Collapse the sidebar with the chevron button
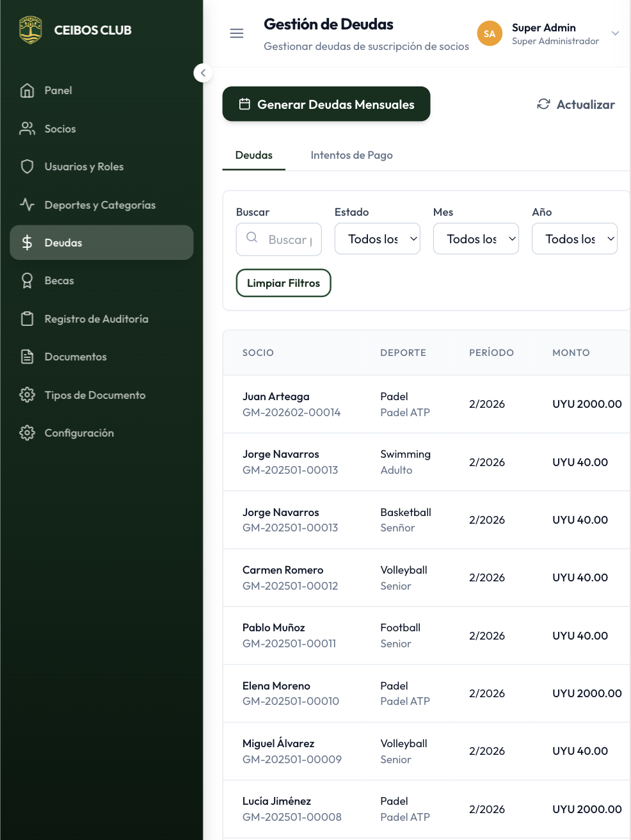 (x=203, y=73)
